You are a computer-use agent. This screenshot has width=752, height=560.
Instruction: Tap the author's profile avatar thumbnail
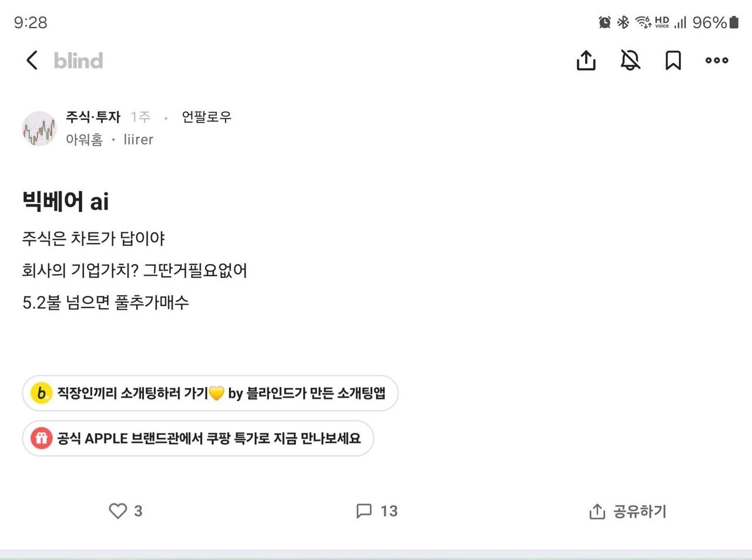tap(39, 128)
